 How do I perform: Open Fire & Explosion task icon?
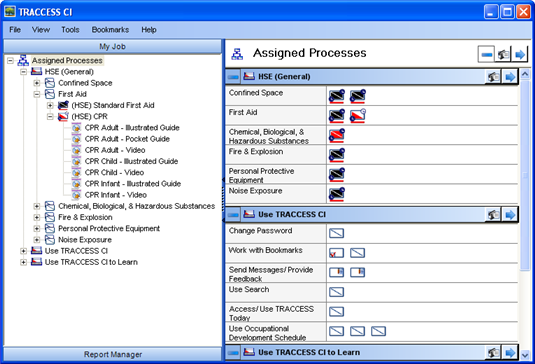click(x=337, y=155)
